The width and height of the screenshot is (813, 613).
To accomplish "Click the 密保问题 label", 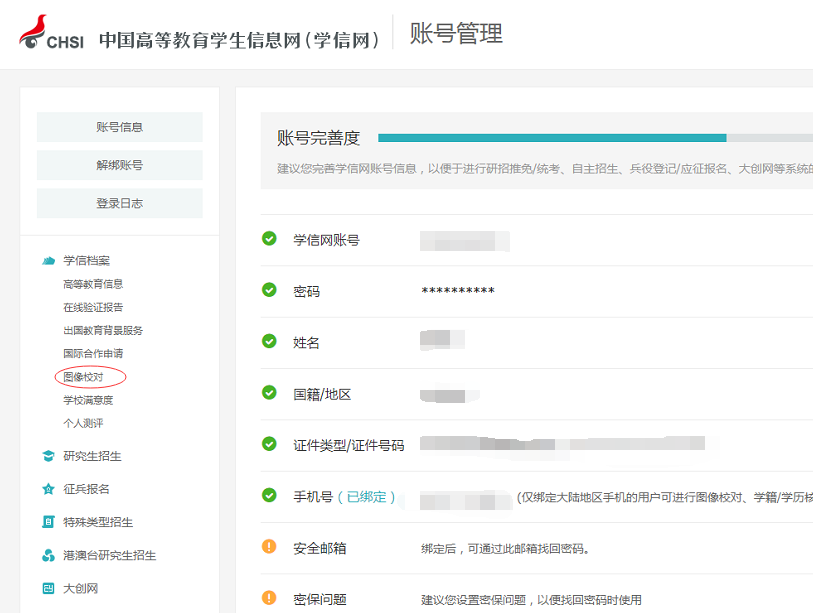I will (319, 600).
